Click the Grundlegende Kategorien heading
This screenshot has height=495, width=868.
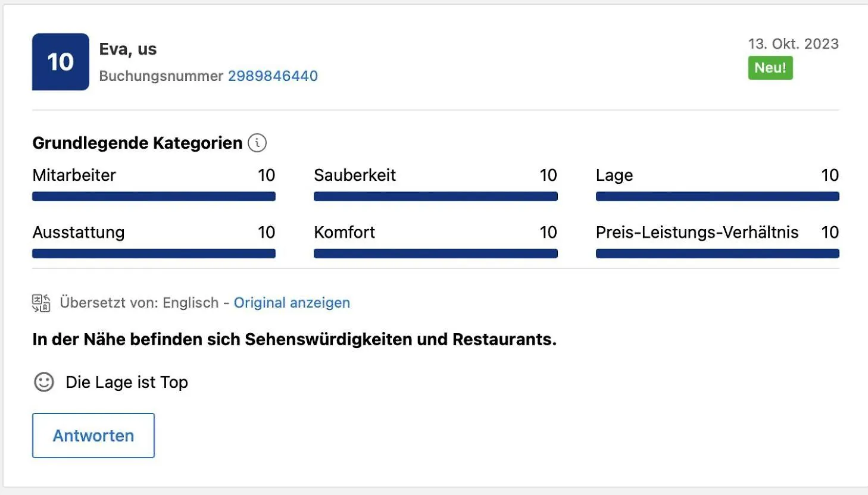(x=138, y=143)
